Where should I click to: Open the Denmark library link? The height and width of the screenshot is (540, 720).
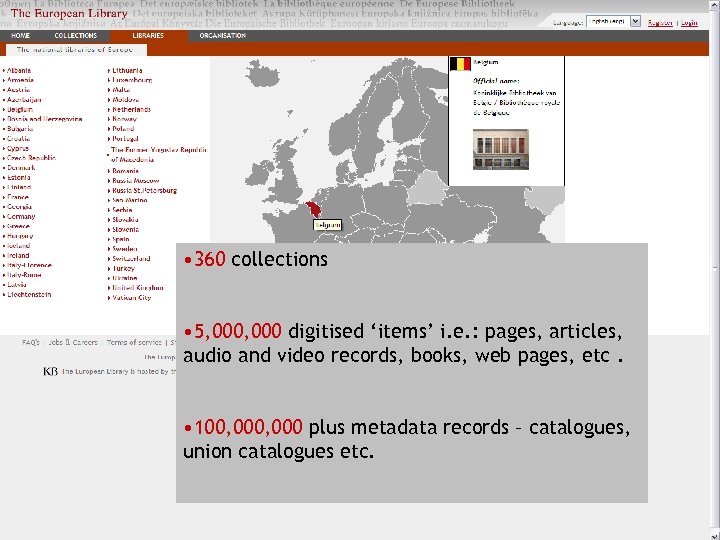click(21, 168)
